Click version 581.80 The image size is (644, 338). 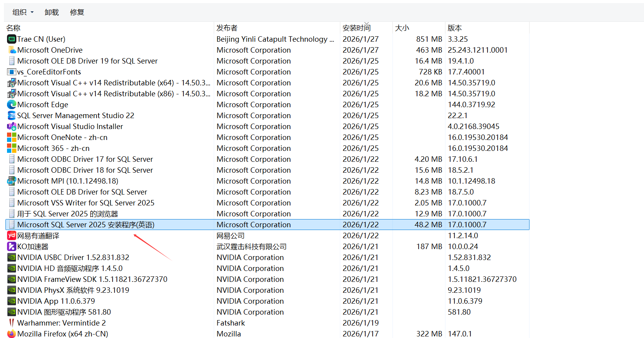(x=459, y=312)
